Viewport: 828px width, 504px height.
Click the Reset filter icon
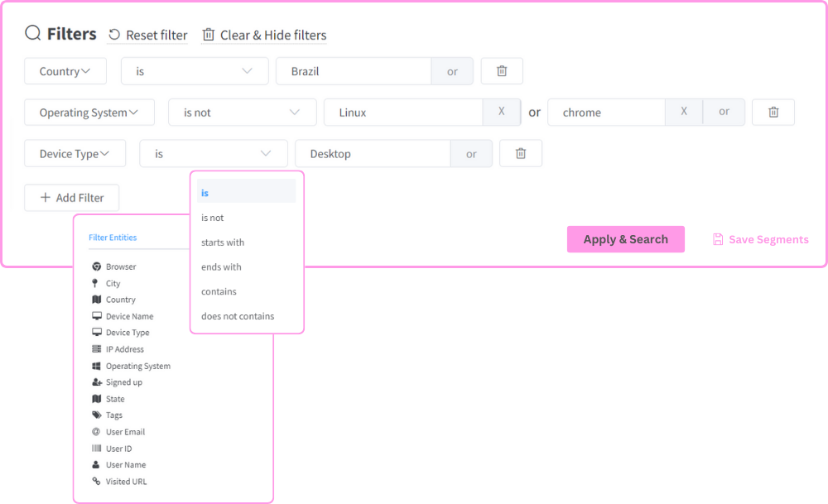pyautogui.click(x=115, y=35)
